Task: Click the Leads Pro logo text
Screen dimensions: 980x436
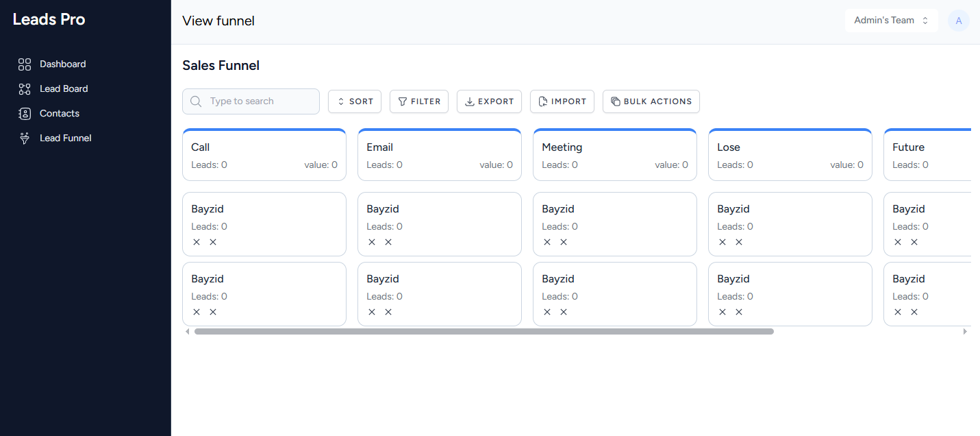Action: point(49,19)
